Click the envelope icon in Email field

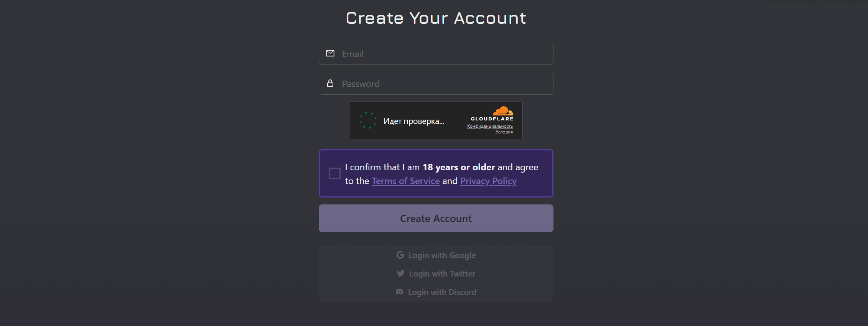click(x=330, y=53)
